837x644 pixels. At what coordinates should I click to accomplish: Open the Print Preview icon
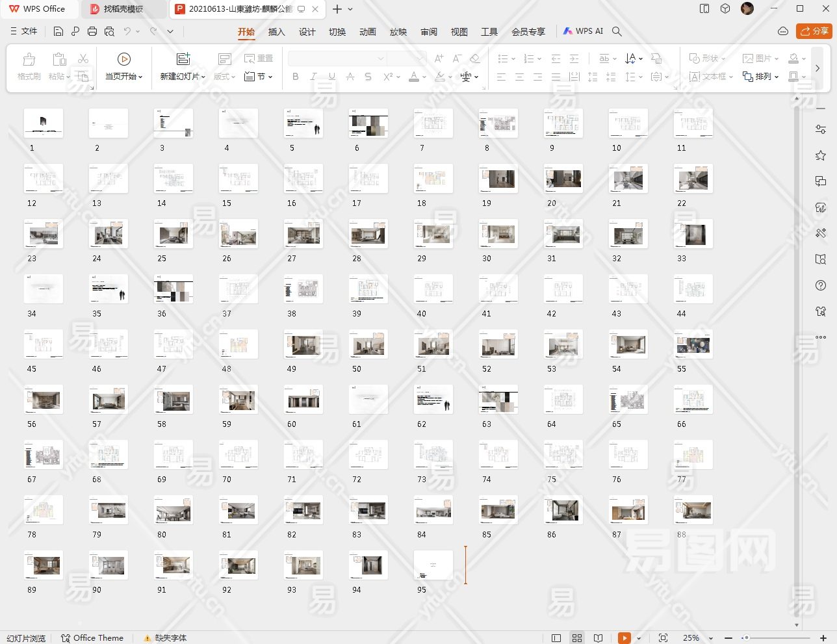(109, 31)
